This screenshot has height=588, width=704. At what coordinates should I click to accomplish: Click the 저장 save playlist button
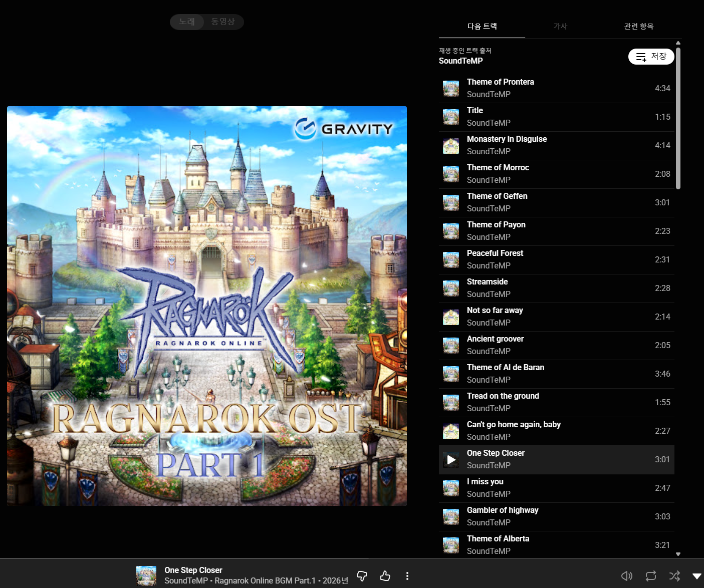651,57
